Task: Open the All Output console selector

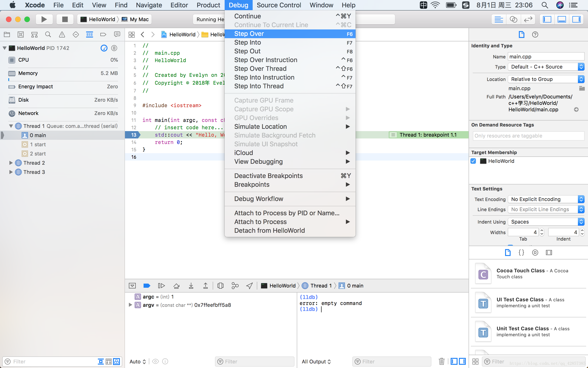Action: [x=316, y=361]
